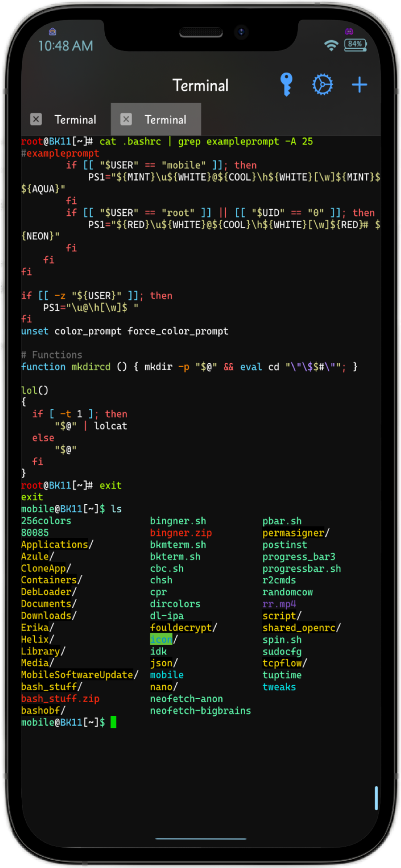Select the 256colors file name
The width and height of the screenshot is (401, 868).
coord(46,521)
